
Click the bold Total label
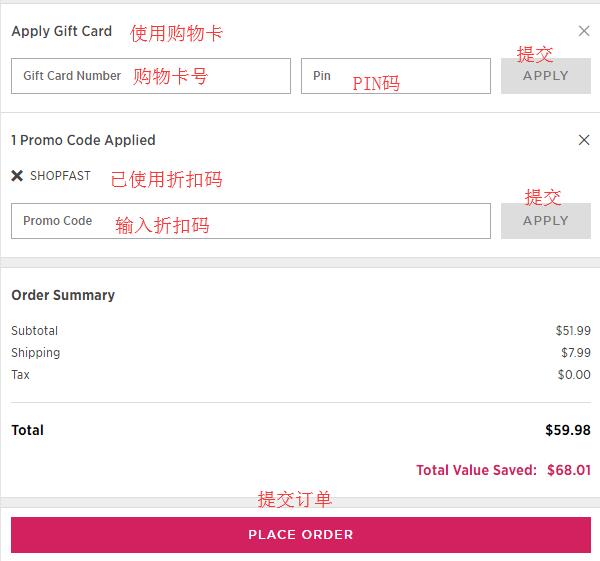click(x=27, y=430)
